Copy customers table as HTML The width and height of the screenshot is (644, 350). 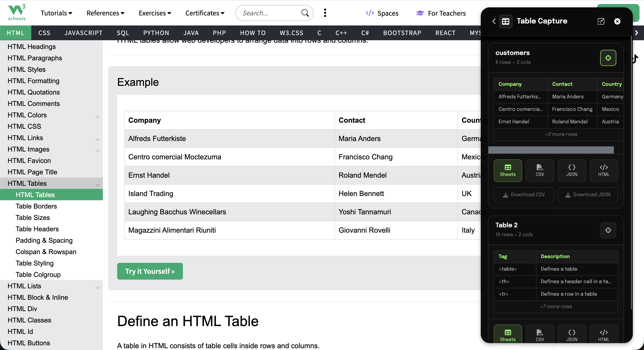point(604,170)
